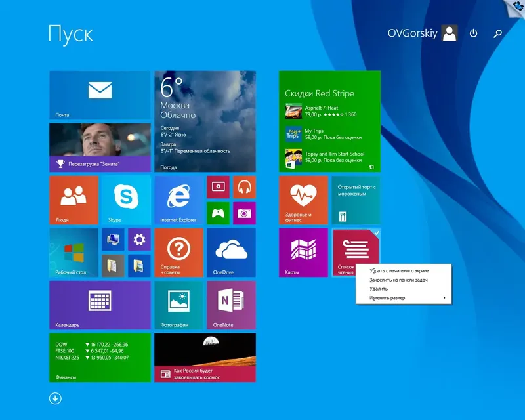Image resolution: width=525 pixels, height=420 pixels.
Task: Click the power button
Action: coord(472,33)
